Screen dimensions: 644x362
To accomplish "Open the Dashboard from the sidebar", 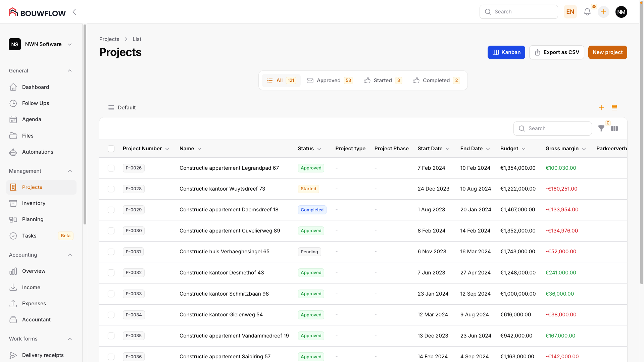I will point(35,87).
